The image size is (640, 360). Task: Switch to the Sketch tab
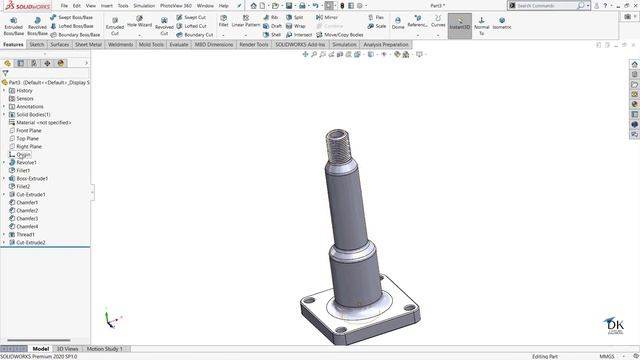(x=37, y=44)
